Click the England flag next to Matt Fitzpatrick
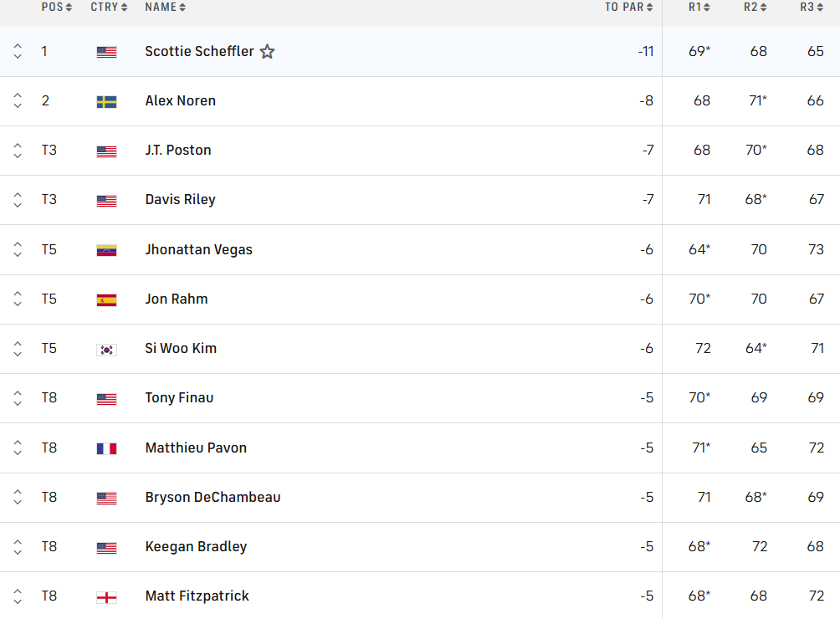Viewport: 840px width, 619px height. [105, 596]
